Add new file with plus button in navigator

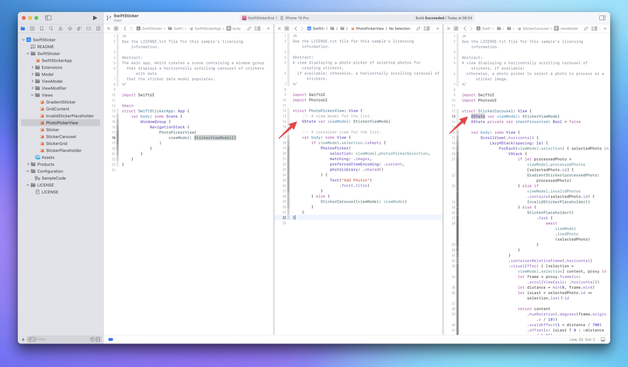(23, 339)
